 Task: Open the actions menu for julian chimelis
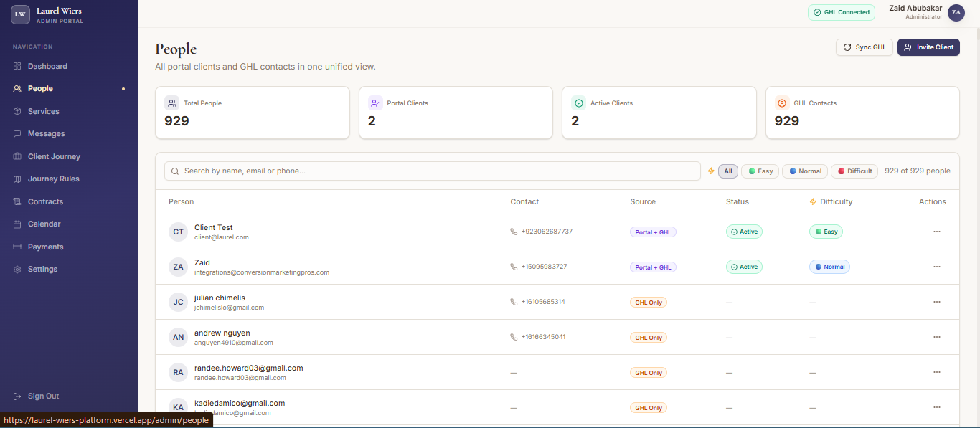(x=937, y=302)
